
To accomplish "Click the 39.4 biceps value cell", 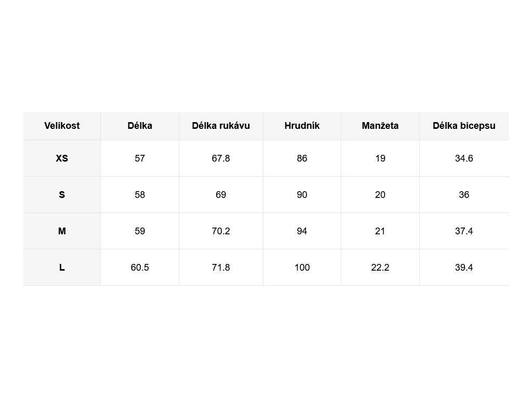I will click(464, 268).
